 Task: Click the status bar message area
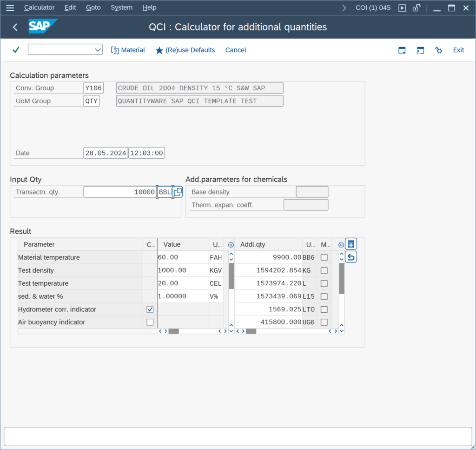[x=238, y=437]
